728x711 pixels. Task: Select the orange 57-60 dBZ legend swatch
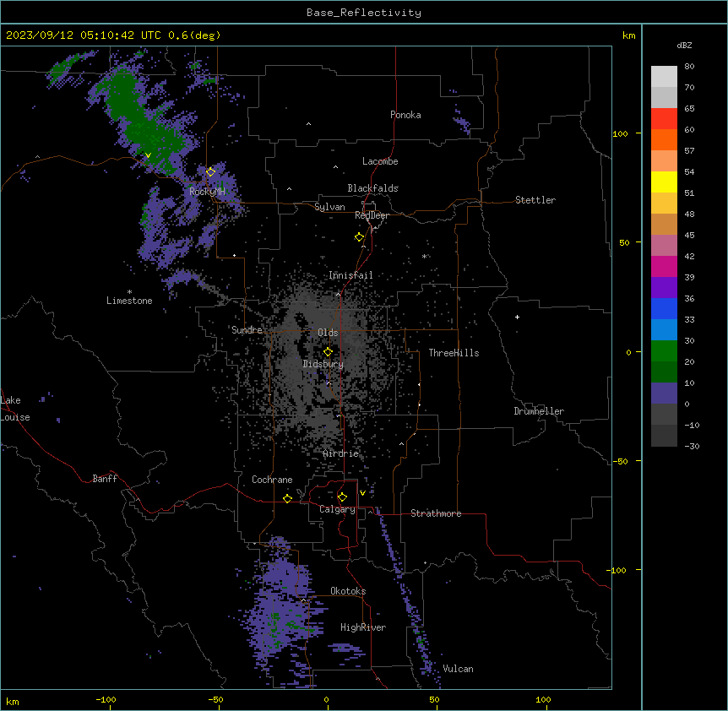(x=664, y=139)
